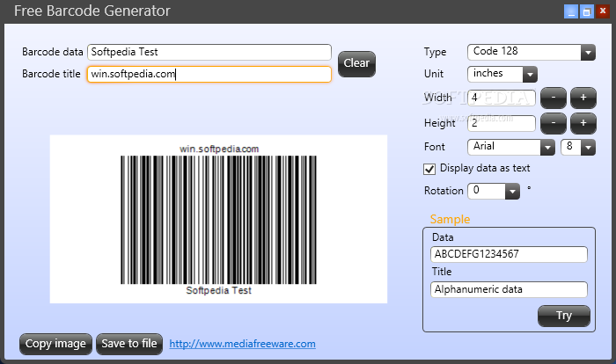The height and width of the screenshot is (364, 616).
Task: Open the Rotation dropdown
Action: pos(494,191)
